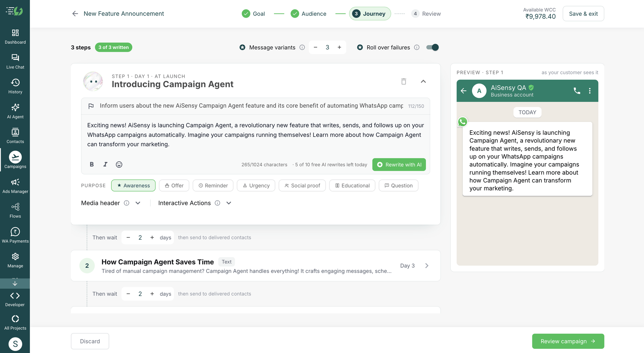Open the Manage settings gear

pos(15,260)
